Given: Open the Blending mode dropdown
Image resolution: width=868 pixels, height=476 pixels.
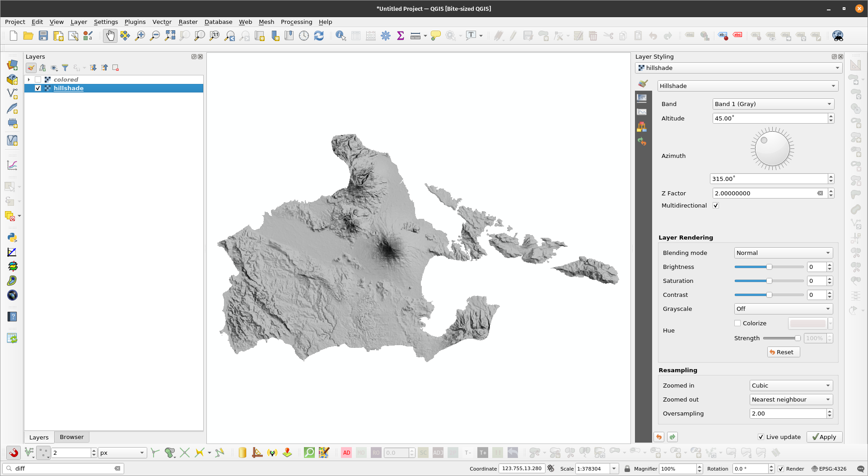Looking at the screenshot, I should pyautogui.click(x=783, y=253).
